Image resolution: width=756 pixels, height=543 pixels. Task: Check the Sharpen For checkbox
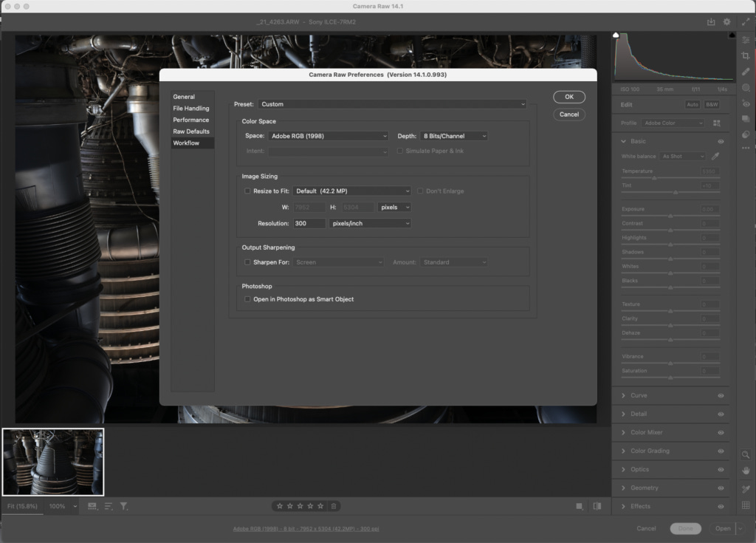click(x=247, y=262)
